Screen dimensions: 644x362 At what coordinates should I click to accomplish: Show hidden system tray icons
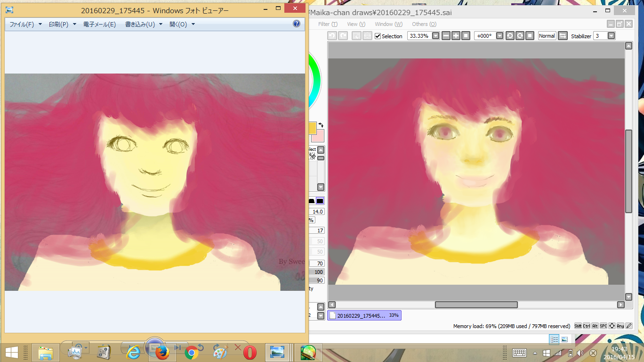pyautogui.click(x=535, y=353)
